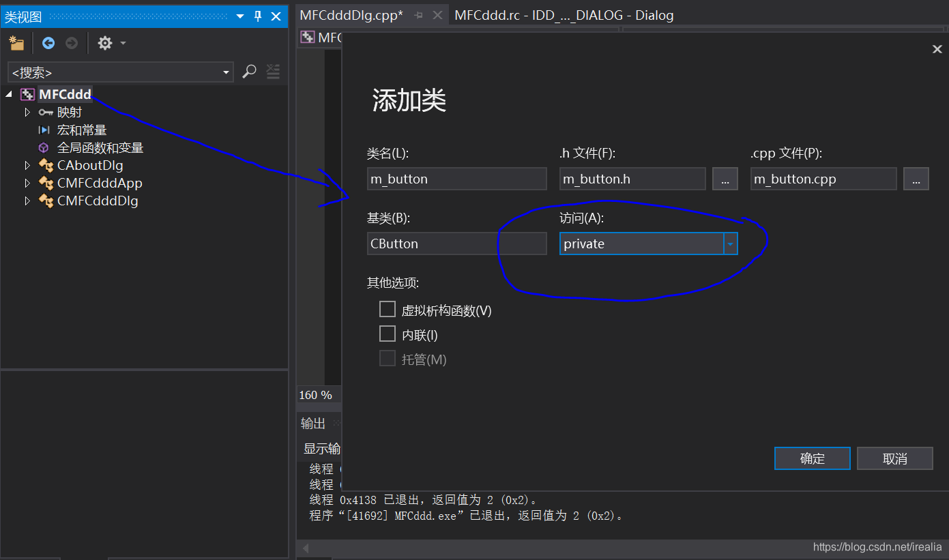Click the output horizontal scrollbar left arrow
The height and width of the screenshot is (560, 949).
click(306, 548)
